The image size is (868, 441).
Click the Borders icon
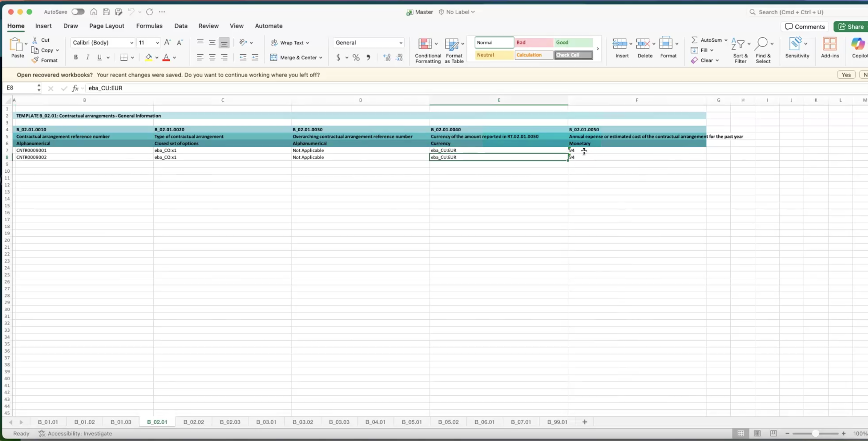[124, 57]
